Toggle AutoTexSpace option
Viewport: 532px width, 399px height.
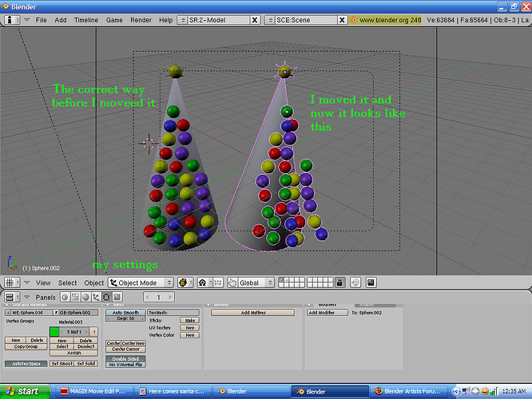tap(26, 364)
